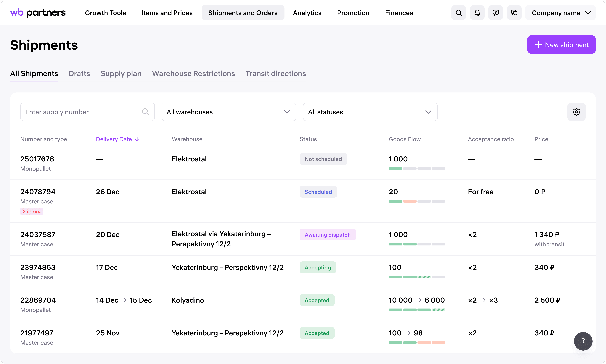Click magnifier icon in supply number field
Screen dimensions: 606x364
click(145, 112)
